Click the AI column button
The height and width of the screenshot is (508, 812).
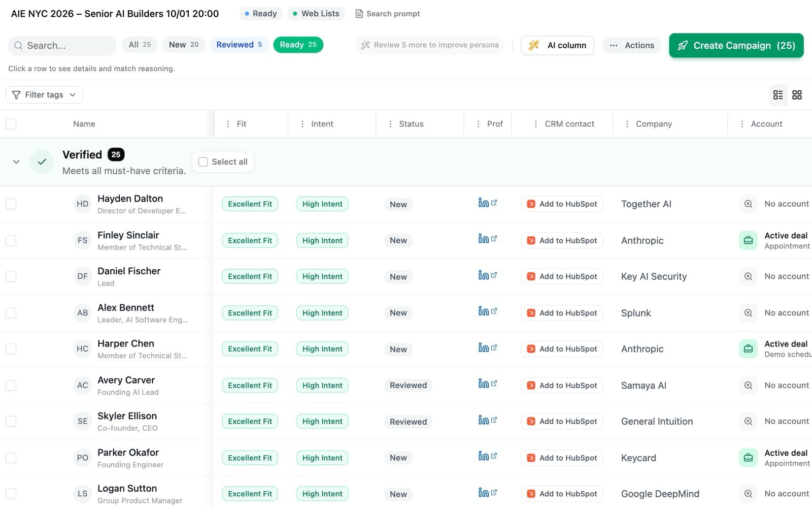557,45
